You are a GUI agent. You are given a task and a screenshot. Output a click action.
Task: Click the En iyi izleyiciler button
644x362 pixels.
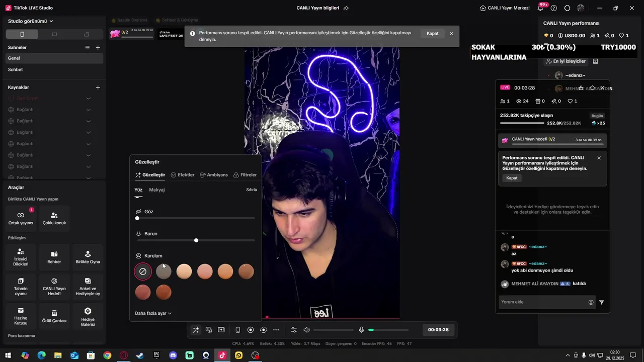point(566,61)
